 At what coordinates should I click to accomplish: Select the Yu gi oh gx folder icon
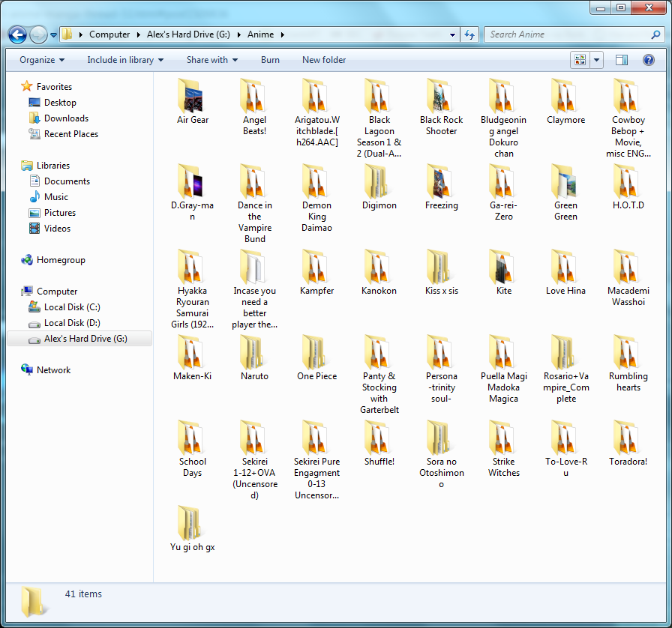pos(190,522)
